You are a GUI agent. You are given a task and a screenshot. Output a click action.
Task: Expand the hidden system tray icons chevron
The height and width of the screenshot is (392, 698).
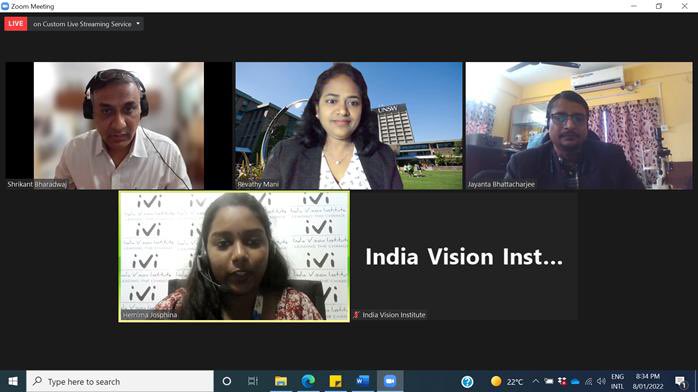click(536, 381)
